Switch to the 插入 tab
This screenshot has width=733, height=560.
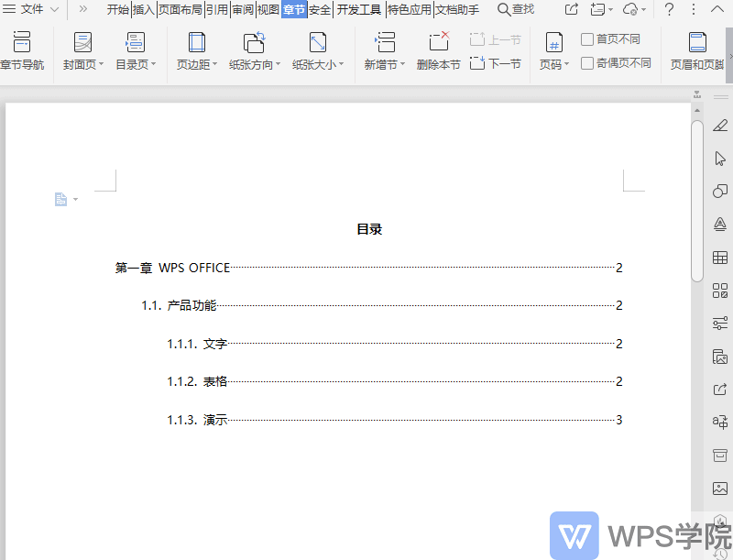click(144, 9)
